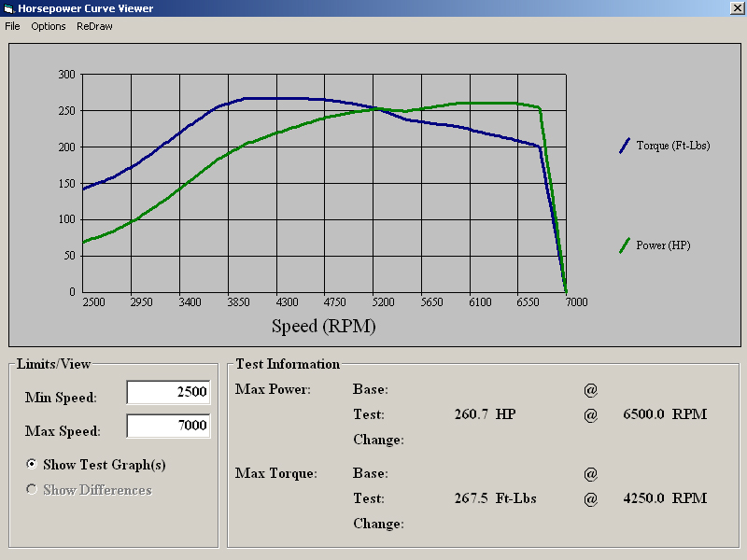Viewport: 747px width, 560px height.
Task: Close the Horsepower Curve Viewer window
Action: coord(737,8)
